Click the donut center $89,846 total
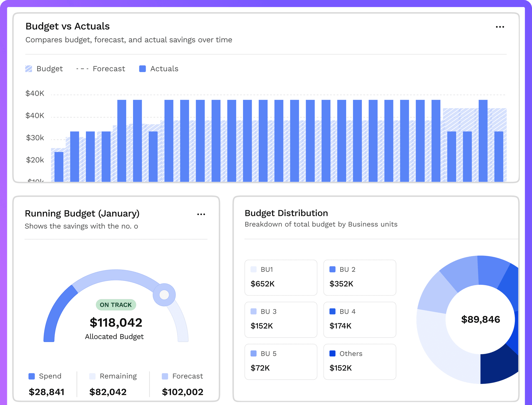 [480, 319]
